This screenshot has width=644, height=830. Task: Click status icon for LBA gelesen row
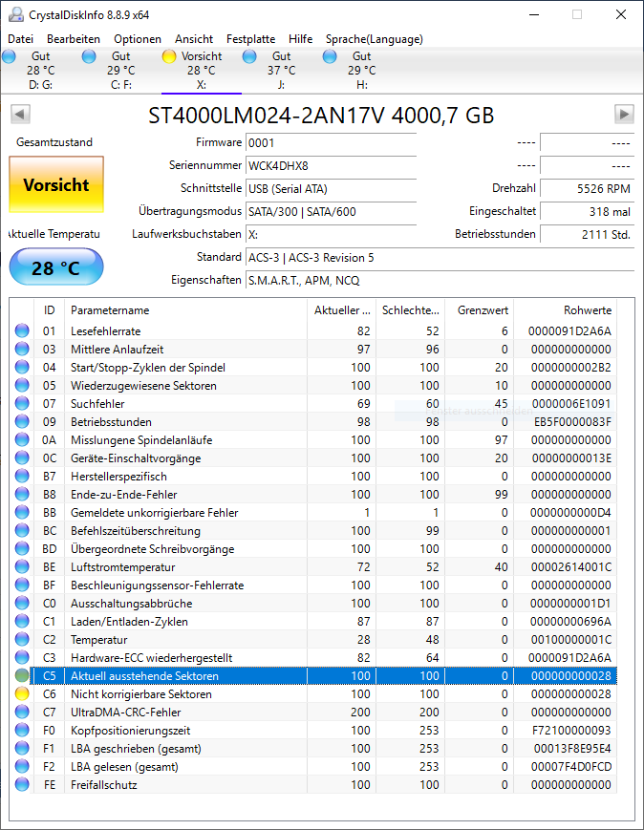(x=22, y=766)
